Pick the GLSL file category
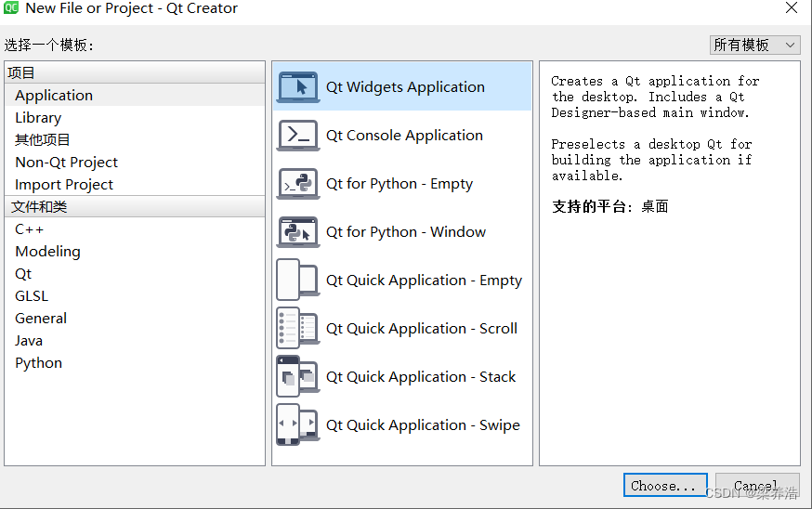The width and height of the screenshot is (812, 509). click(x=32, y=296)
